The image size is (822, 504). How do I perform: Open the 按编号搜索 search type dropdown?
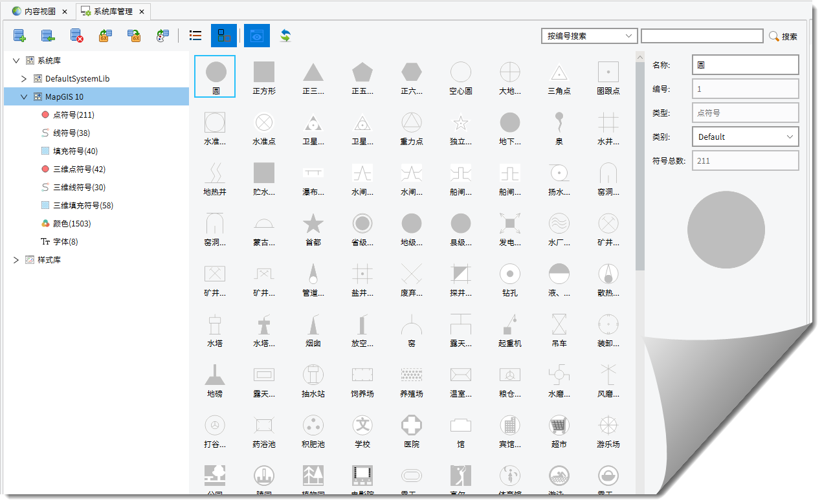[x=590, y=36]
